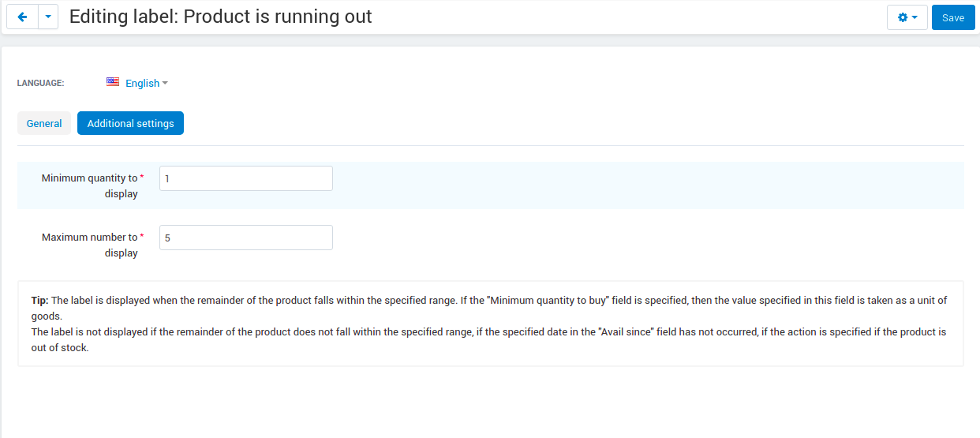Viewport: 980px width, 438px height.
Task: Click the Maximum number to display label
Action: pos(89,245)
